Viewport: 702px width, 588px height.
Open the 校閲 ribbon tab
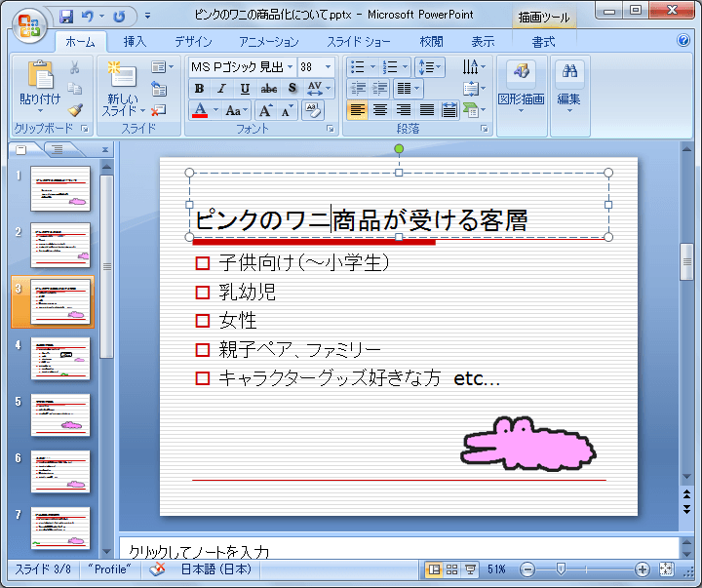[432, 42]
